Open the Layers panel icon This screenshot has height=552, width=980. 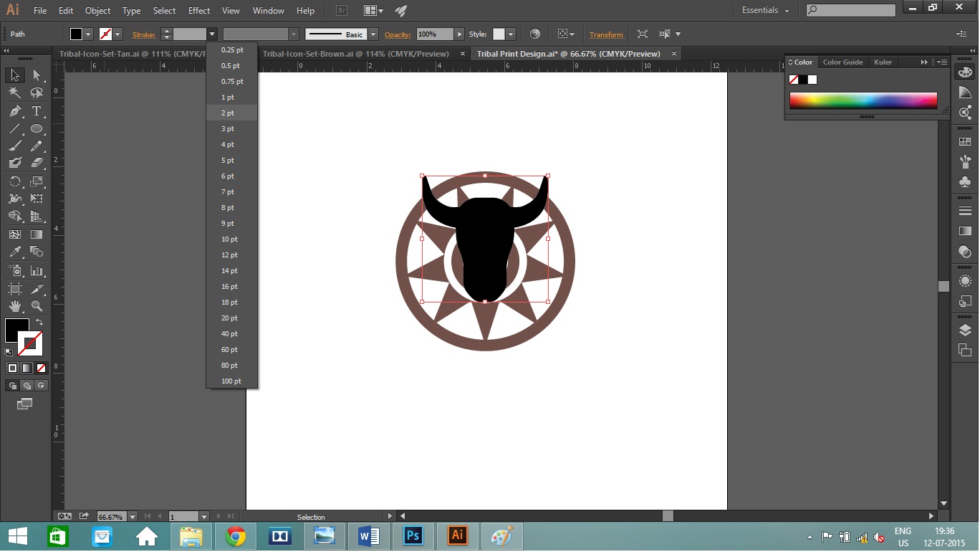pos(965,330)
